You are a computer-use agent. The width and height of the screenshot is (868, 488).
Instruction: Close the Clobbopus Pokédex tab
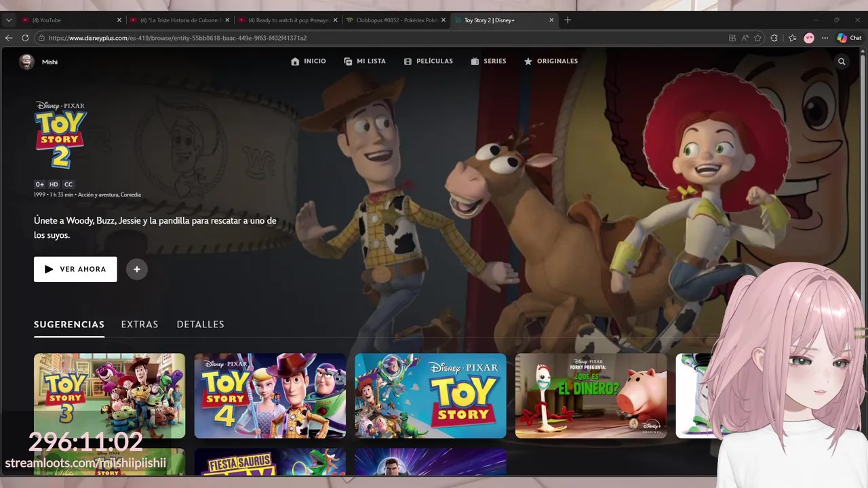pos(443,20)
